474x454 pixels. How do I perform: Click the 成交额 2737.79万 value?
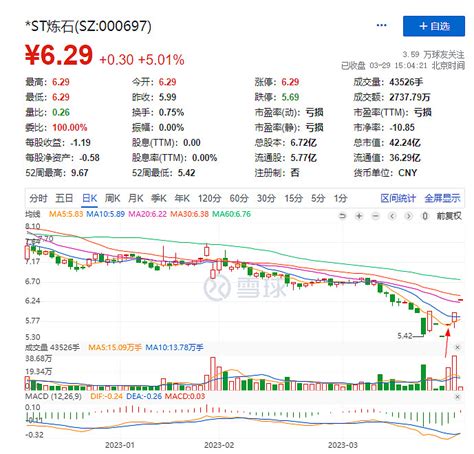[410, 97]
